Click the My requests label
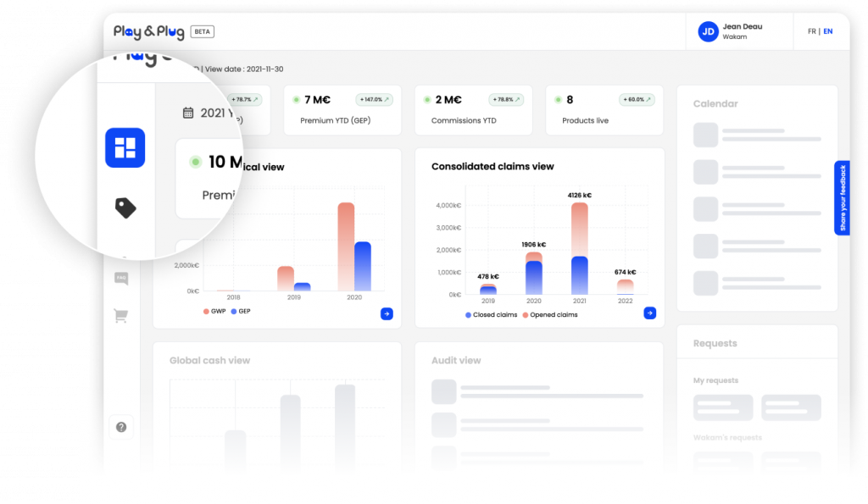The image size is (868, 504). (715, 380)
